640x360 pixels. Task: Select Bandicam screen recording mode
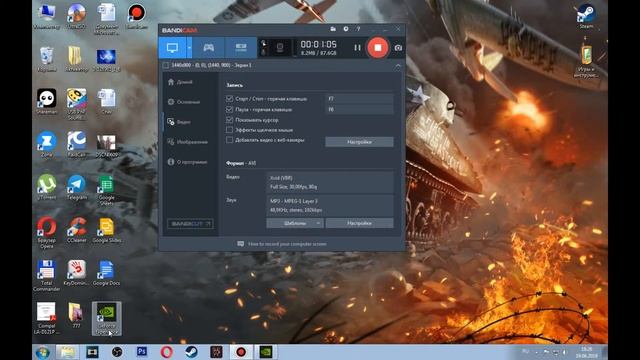(172, 48)
